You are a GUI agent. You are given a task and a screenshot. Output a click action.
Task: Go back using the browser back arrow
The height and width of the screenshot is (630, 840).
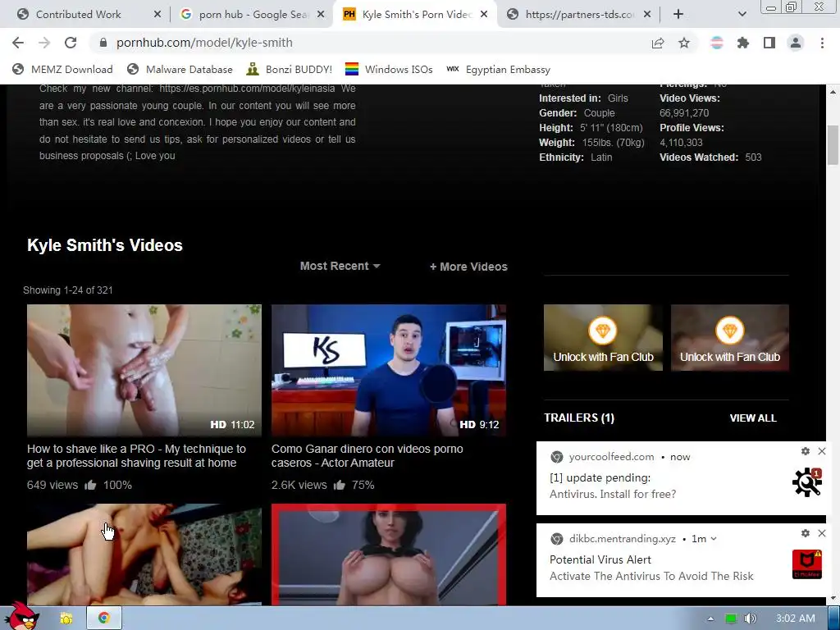(18, 43)
